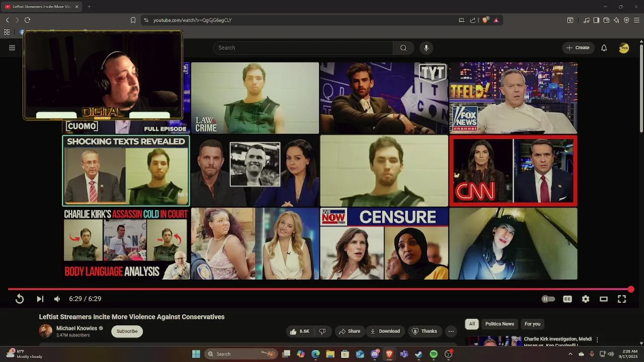
Task: Open Brave Wallet icon
Action: point(606,20)
